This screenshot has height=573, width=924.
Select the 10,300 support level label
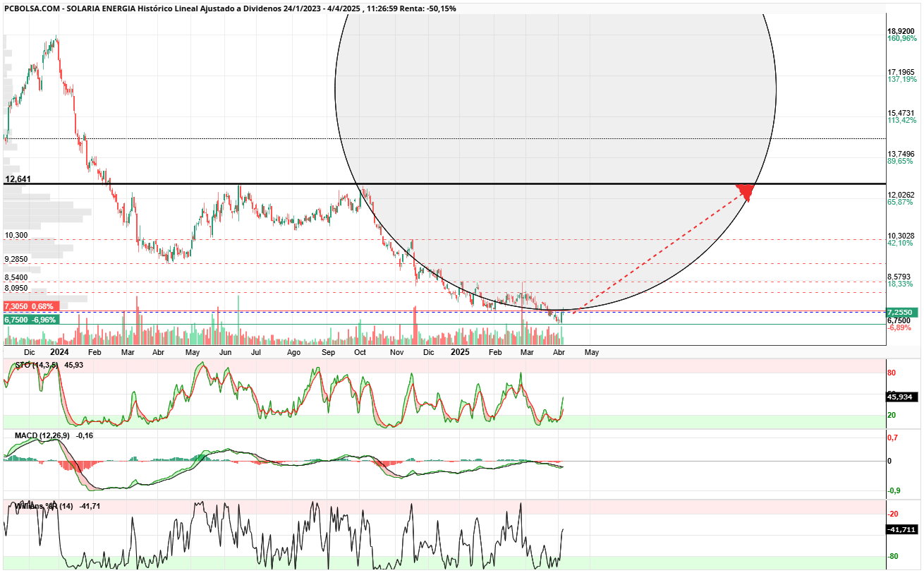coord(16,235)
